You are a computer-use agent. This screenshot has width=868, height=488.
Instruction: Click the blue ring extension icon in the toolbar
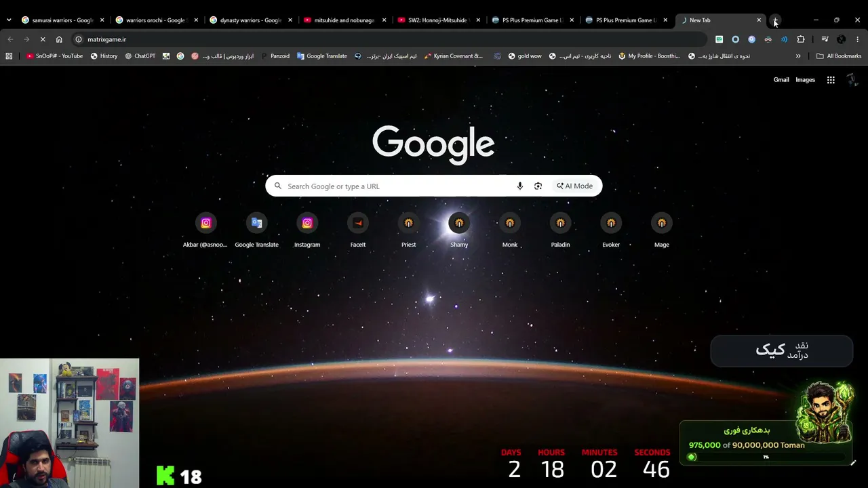coord(735,39)
